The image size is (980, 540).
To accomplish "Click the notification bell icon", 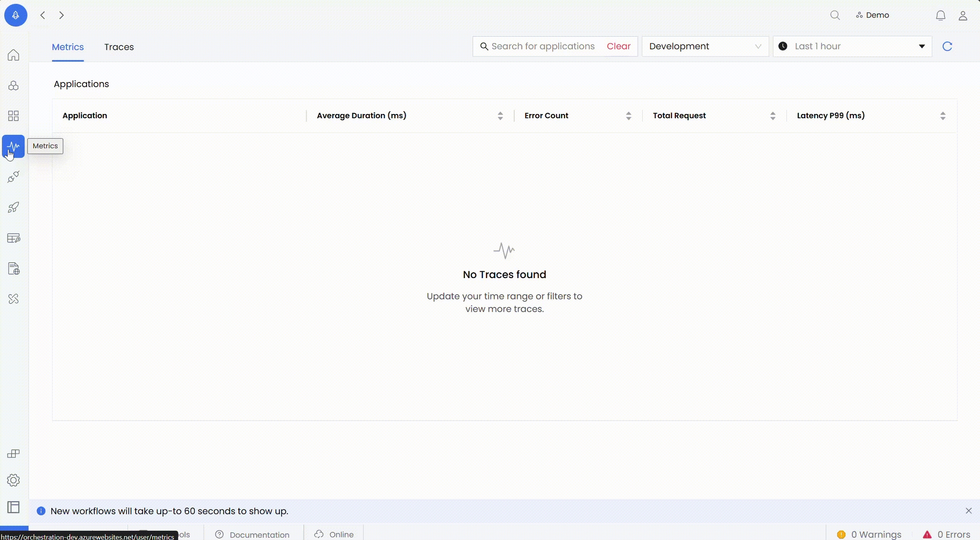I will 940,16.
